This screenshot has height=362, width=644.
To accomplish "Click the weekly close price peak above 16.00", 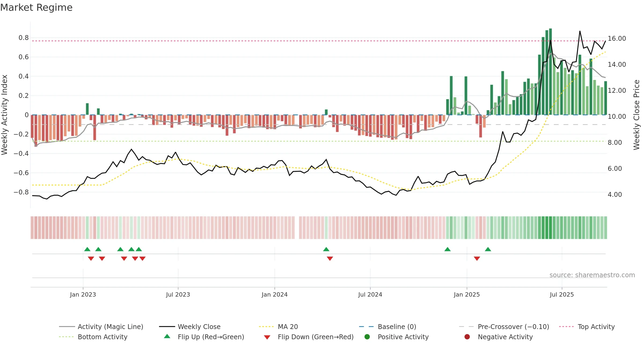I will [x=580, y=31].
